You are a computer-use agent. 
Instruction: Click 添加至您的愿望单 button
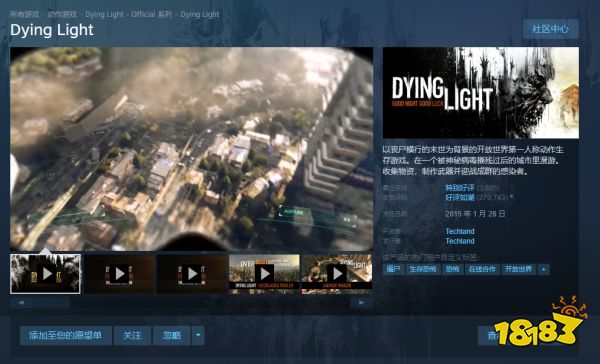click(x=66, y=335)
